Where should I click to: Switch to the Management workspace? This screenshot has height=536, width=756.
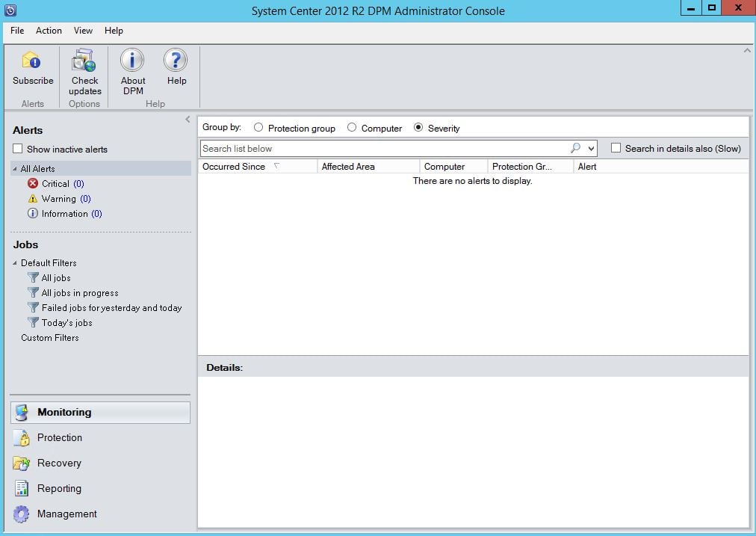pos(100,514)
